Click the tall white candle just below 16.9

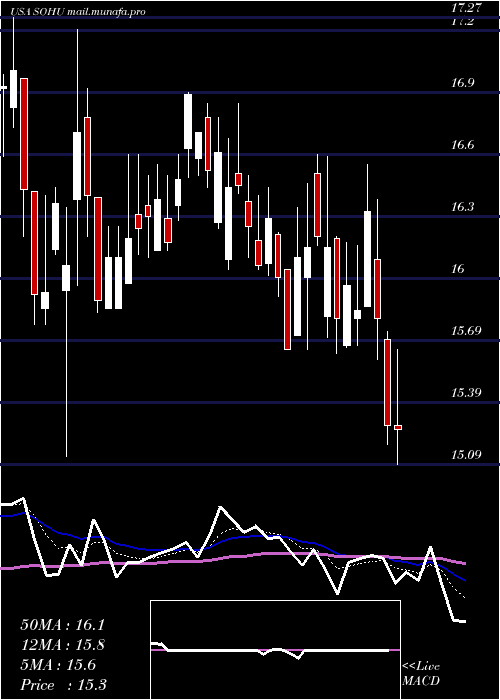[x=188, y=121]
